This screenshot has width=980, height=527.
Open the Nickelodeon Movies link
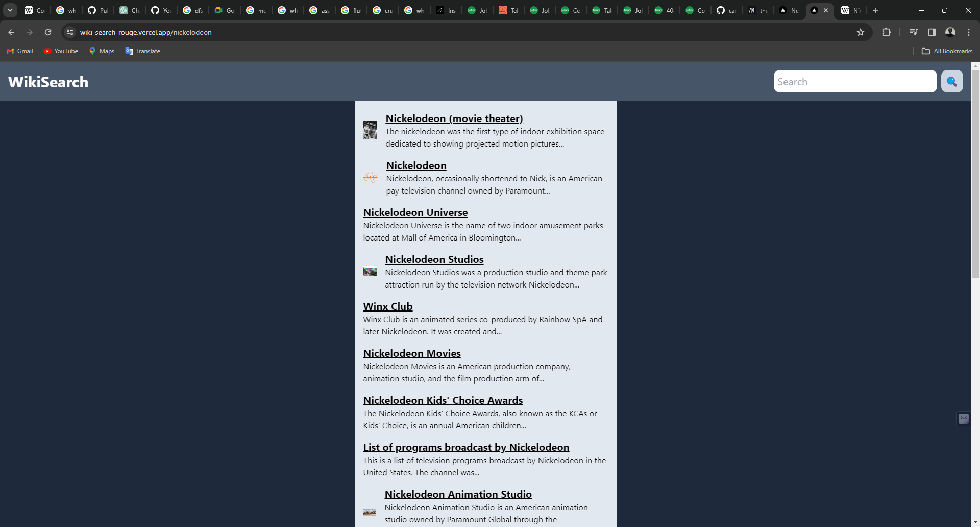click(412, 353)
